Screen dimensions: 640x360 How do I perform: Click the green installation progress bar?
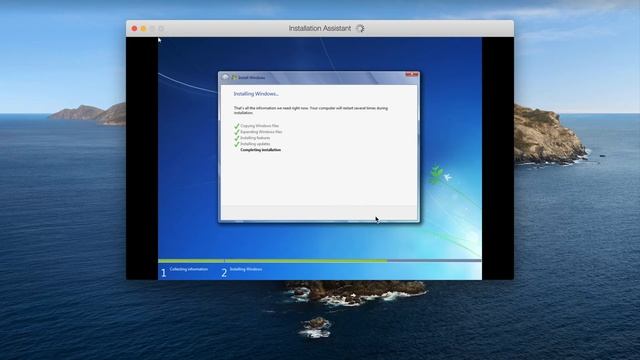coord(273,260)
